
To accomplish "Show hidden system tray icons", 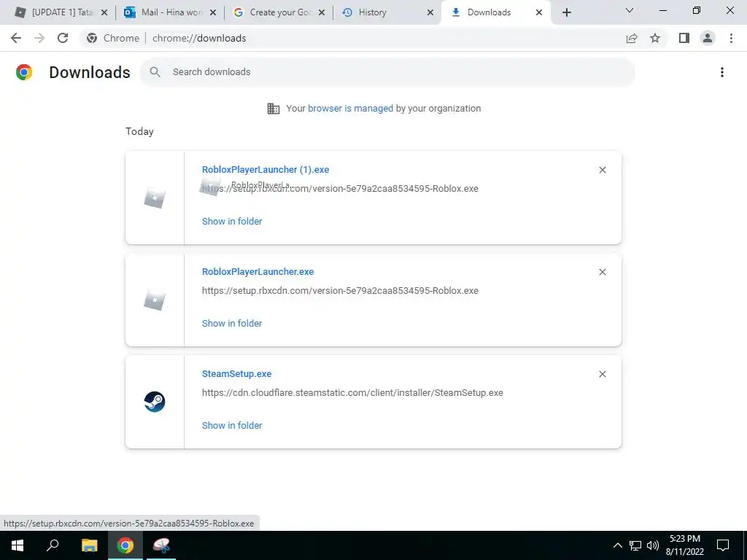I will [617, 545].
